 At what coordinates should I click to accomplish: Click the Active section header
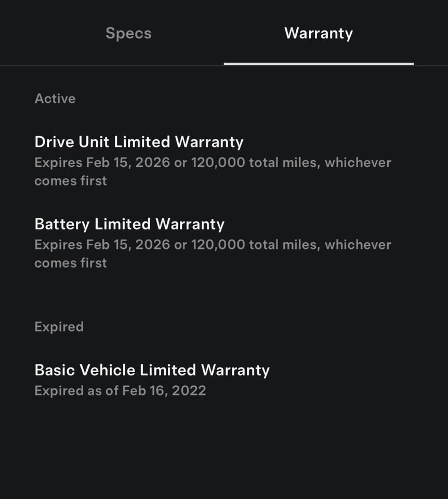pos(55,98)
